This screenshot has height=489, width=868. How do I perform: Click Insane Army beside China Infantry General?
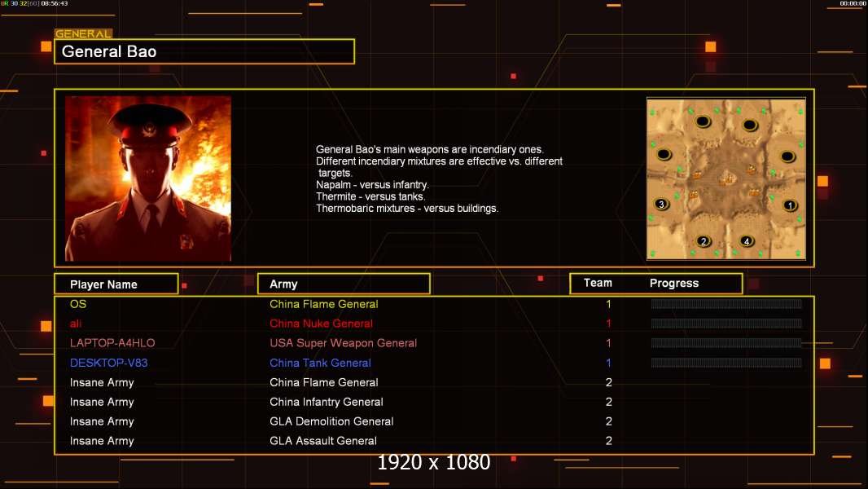click(x=102, y=402)
